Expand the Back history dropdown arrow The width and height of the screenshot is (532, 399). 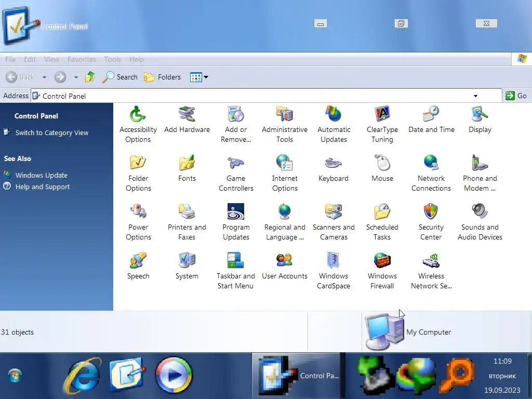[x=45, y=77]
